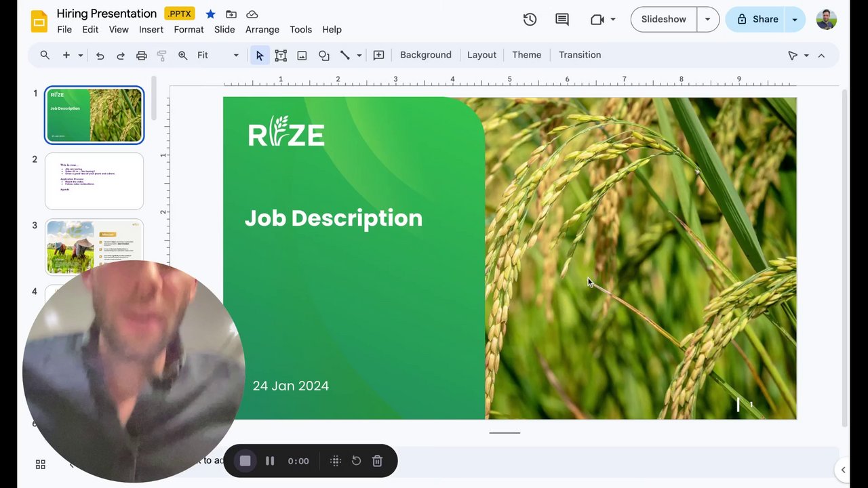Open the Help menu
868x488 pixels.
point(332,30)
